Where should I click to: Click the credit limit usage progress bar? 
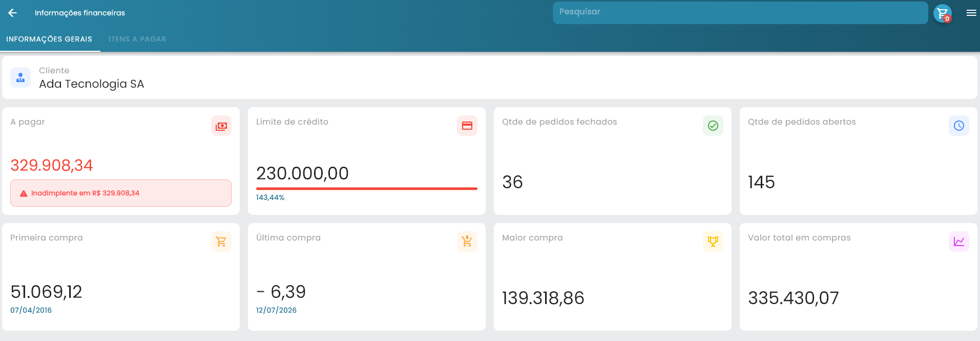[367, 189]
